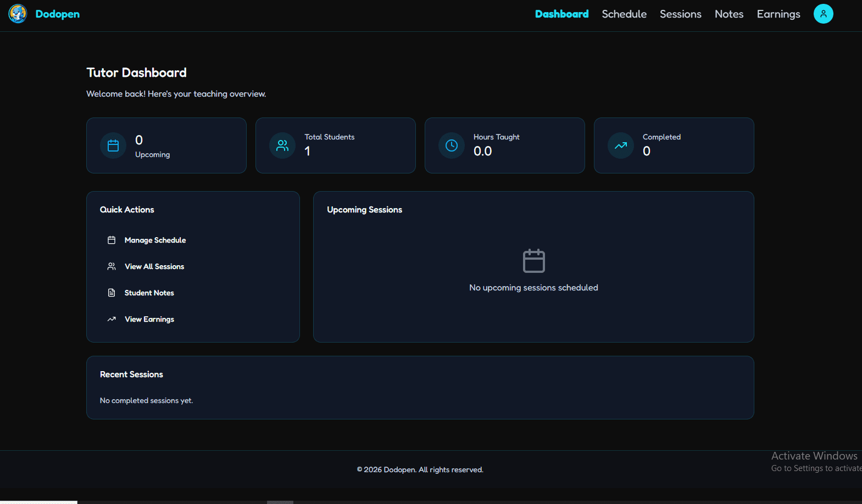Click the Manage Schedule quick action
The image size is (862, 504).
193,240
